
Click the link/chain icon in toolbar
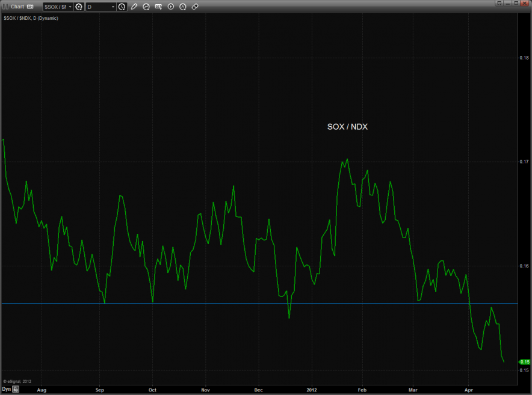pyautogui.click(x=195, y=7)
